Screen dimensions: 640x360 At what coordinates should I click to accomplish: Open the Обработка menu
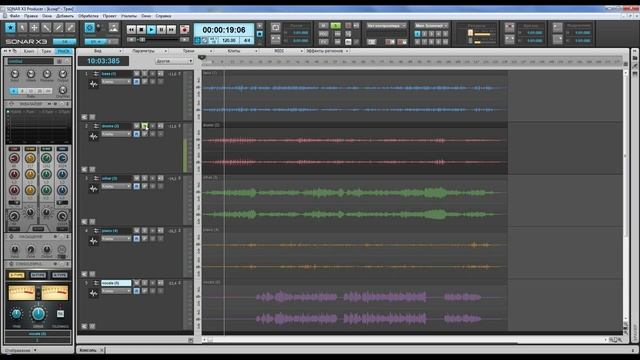(x=88, y=16)
